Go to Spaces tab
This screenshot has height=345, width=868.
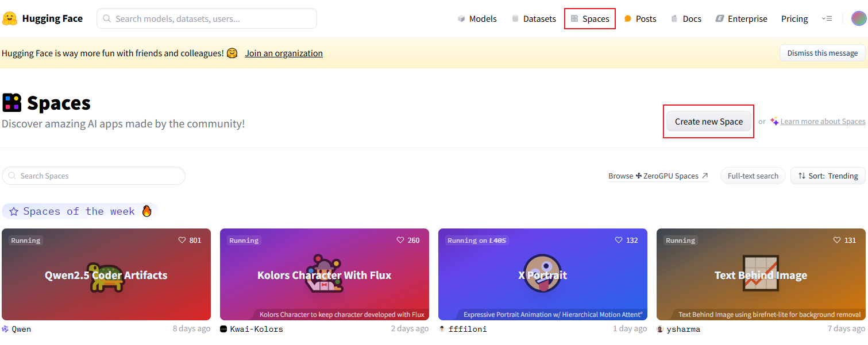click(x=590, y=18)
